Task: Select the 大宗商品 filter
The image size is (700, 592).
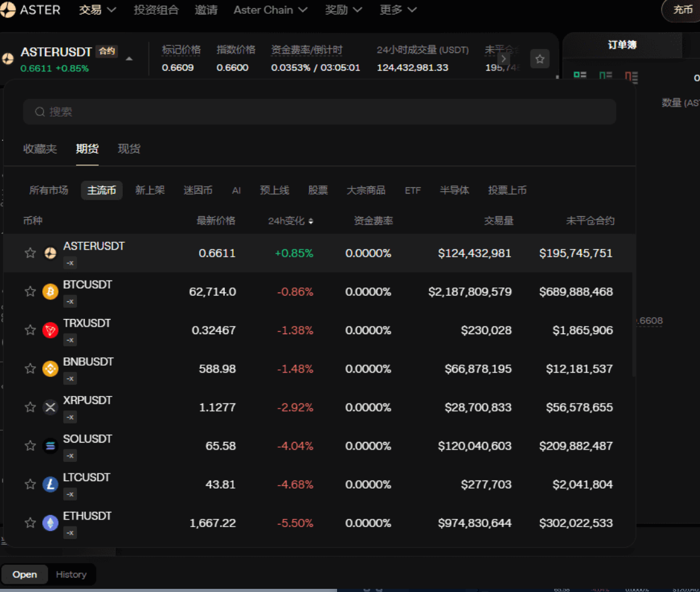Action: pyautogui.click(x=366, y=190)
